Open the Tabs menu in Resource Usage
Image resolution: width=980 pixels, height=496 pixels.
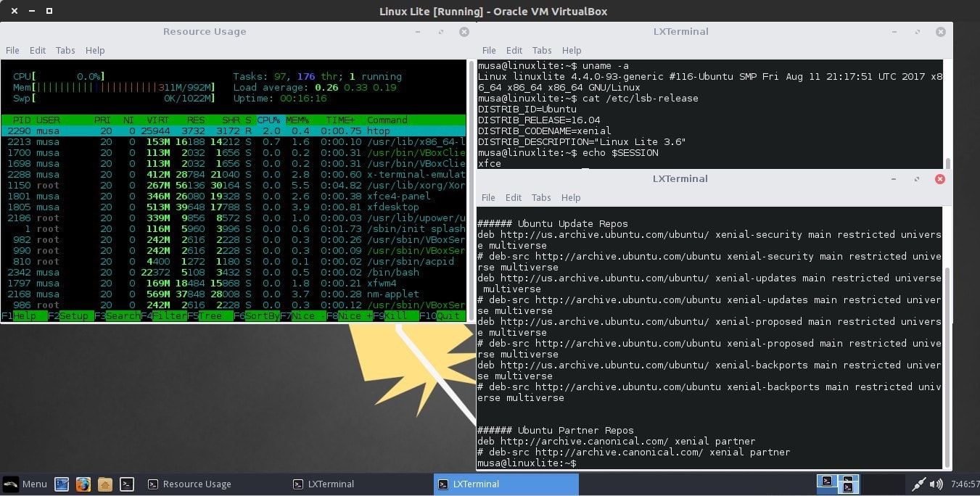click(x=65, y=50)
